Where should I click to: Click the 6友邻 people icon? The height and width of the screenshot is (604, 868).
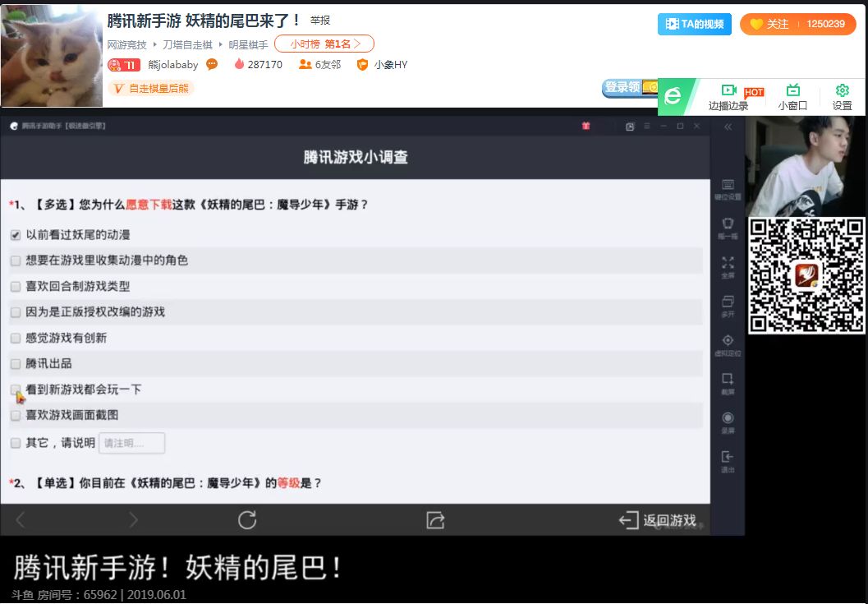(305, 65)
